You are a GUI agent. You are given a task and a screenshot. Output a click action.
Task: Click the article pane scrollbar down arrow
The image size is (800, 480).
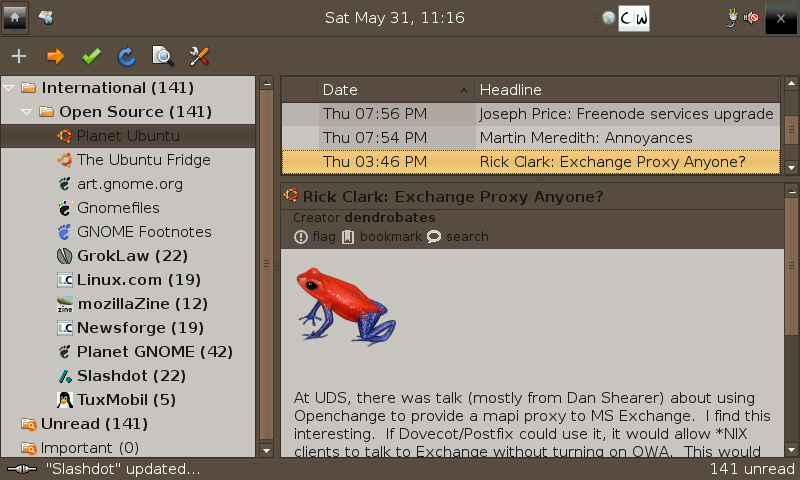(791, 450)
